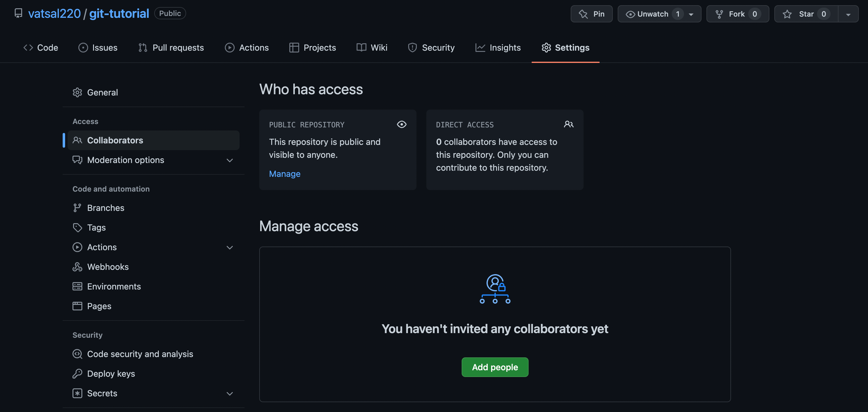The height and width of the screenshot is (412, 868).
Task: Click the Security shield icon
Action: [x=412, y=48]
